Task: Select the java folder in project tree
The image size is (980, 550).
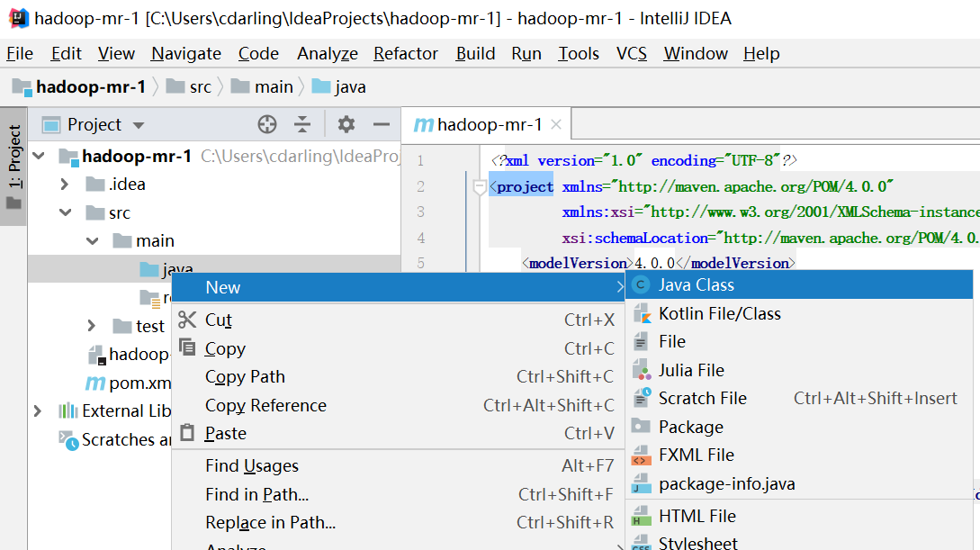Action: [x=214, y=269]
